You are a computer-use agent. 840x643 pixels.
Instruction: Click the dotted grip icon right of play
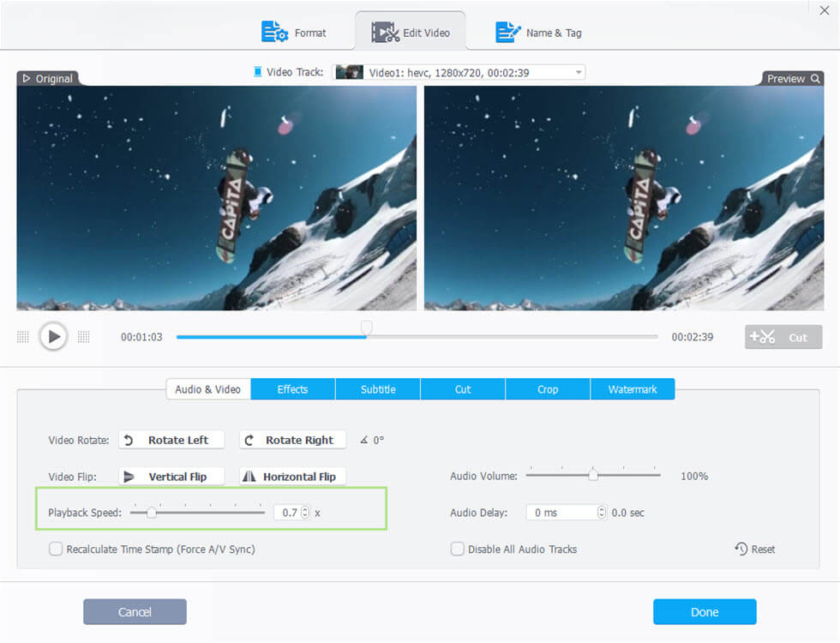point(84,337)
